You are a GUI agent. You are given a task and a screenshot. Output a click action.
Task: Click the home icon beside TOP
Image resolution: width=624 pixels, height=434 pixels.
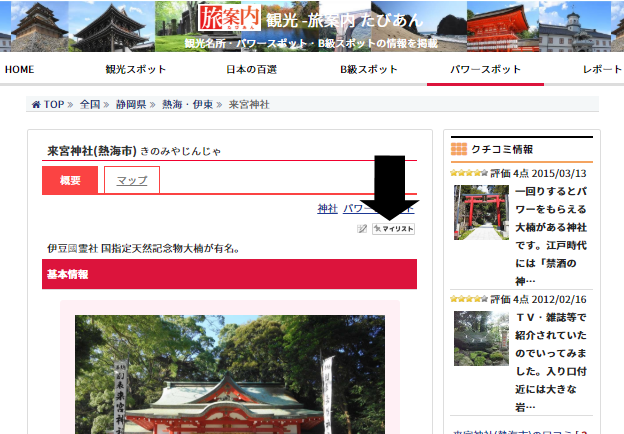[x=37, y=104]
